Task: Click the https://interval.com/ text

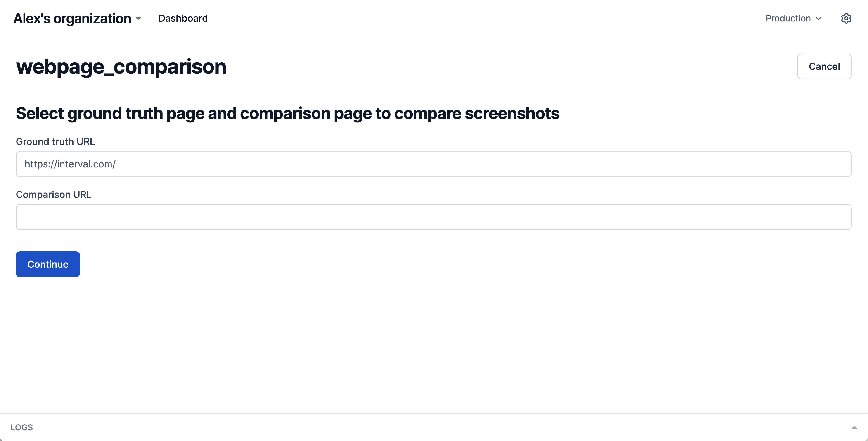Action: tap(70, 164)
